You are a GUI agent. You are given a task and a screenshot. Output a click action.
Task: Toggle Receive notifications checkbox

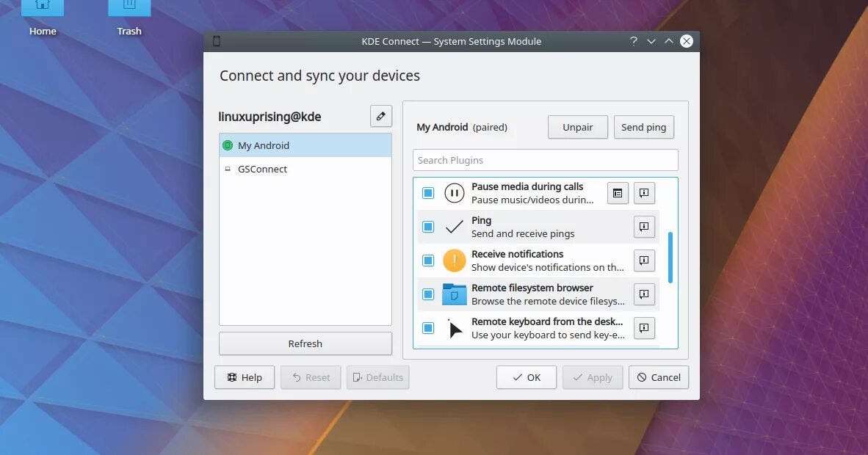point(428,261)
